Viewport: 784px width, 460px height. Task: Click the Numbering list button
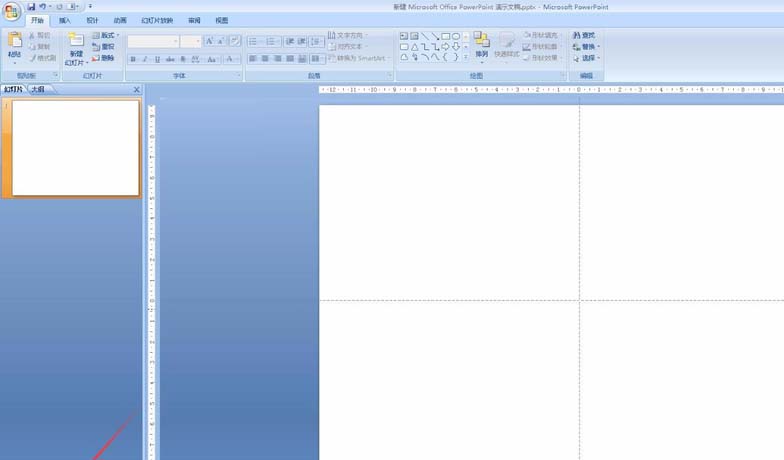(x=272, y=42)
